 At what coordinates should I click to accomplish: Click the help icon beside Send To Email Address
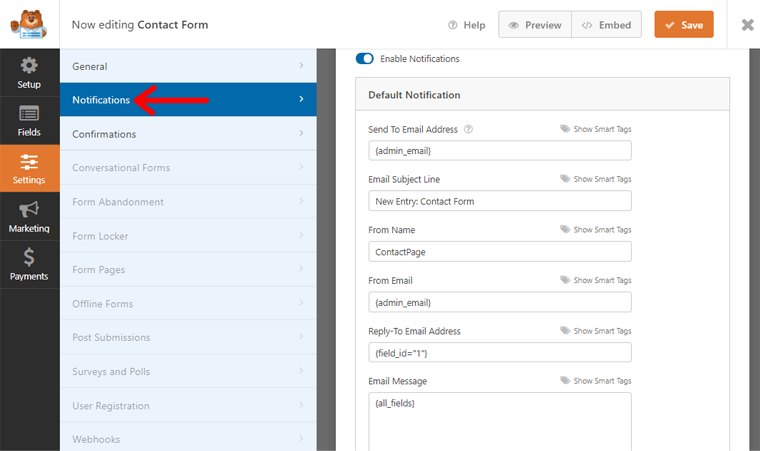(468, 130)
